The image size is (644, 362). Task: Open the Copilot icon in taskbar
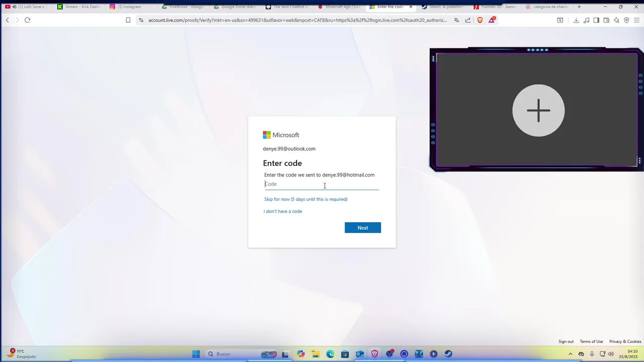click(301, 354)
